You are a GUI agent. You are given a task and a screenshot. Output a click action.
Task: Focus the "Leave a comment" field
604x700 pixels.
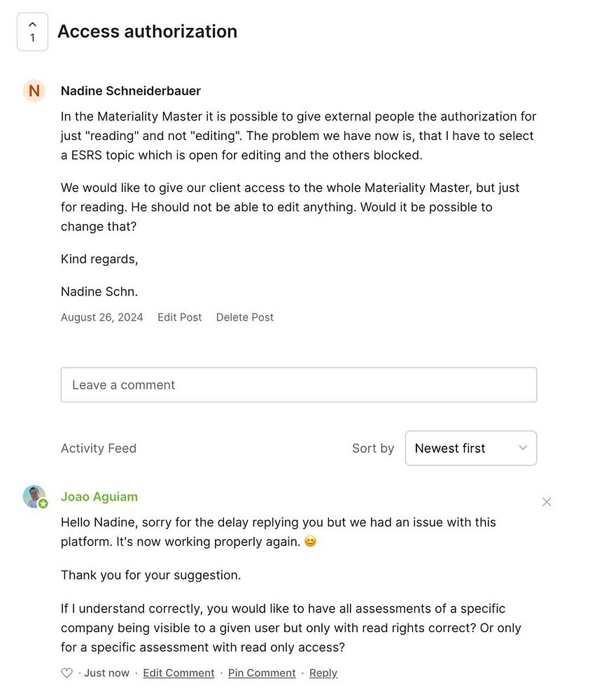(x=299, y=385)
